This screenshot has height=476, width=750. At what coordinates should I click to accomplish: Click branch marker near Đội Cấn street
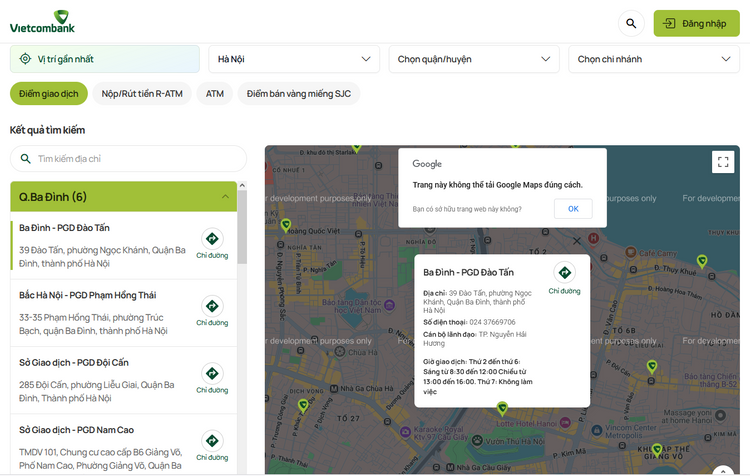coord(651,367)
